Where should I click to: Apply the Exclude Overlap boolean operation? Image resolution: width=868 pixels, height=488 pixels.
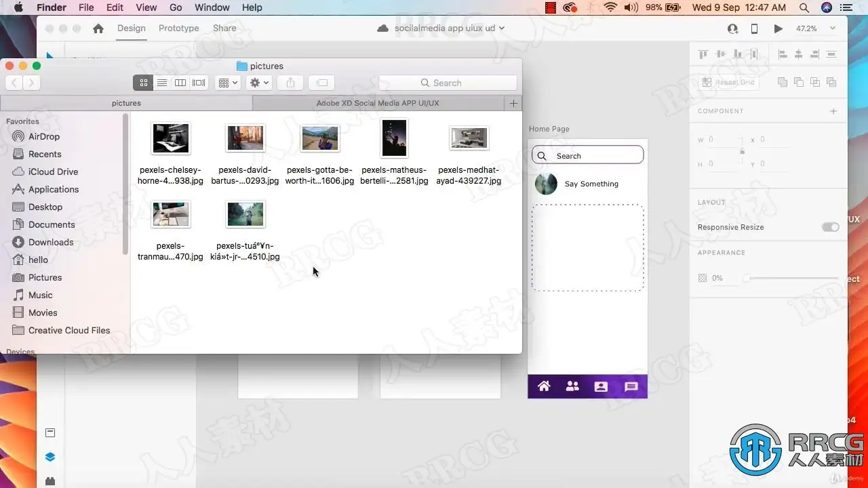[x=831, y=82]
